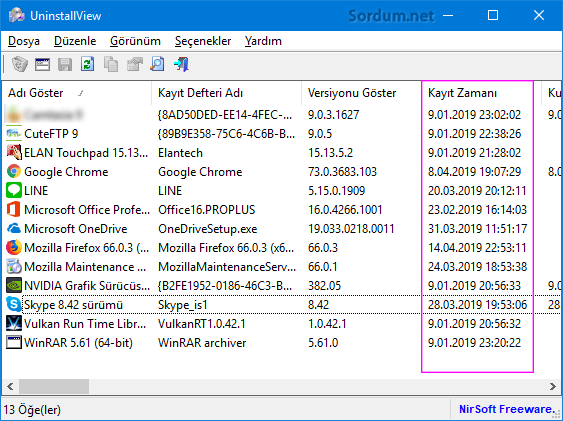Click the UninstallView title bar app icon
Screen dimensions: 563x421
click(x=17, y=15)
